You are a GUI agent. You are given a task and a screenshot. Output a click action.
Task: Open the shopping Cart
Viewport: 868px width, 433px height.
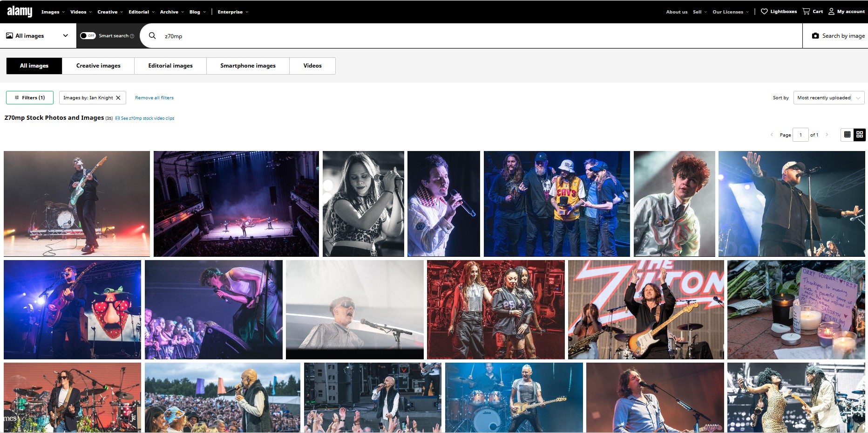coord(813,12)
